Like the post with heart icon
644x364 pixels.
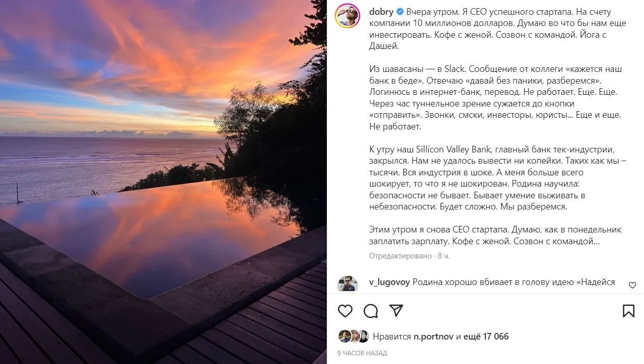(x=345, y=311)
